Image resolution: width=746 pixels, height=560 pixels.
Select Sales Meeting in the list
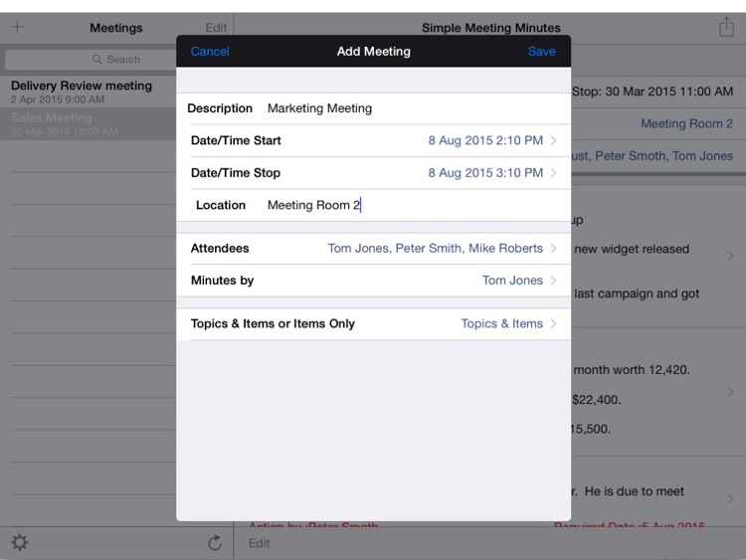coord(88,123)
